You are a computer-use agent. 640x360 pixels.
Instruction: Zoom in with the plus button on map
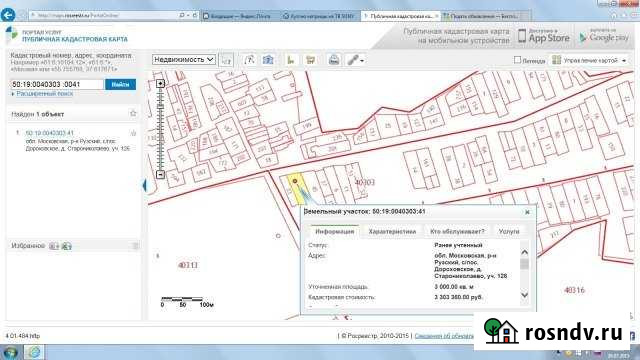[160, 83]
